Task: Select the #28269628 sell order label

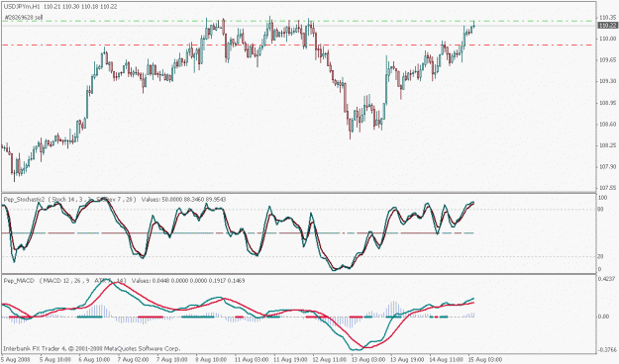Action: [x=24, y=17]
